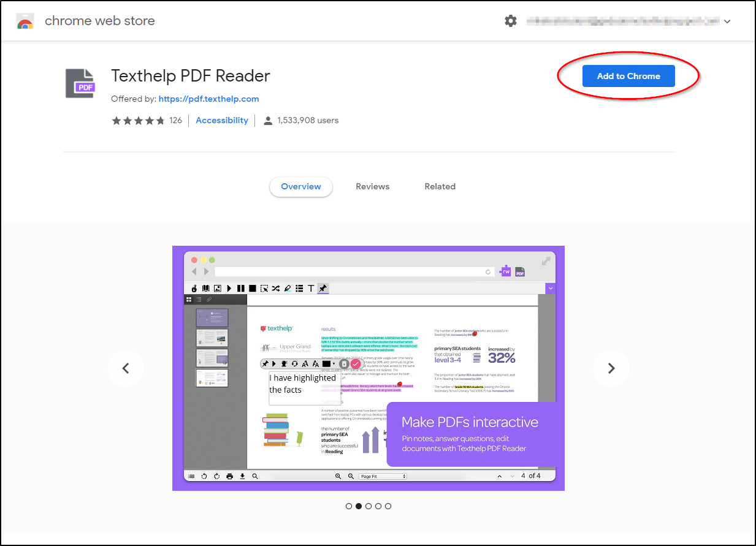Select the fourth carousel dot

[378, 506]
